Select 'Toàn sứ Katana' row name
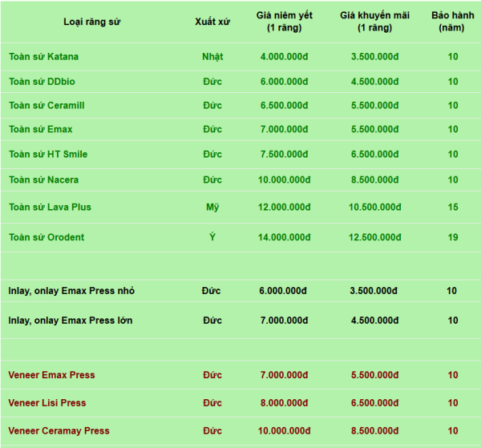Screen dimensions: 481x448 click(43, 57)
